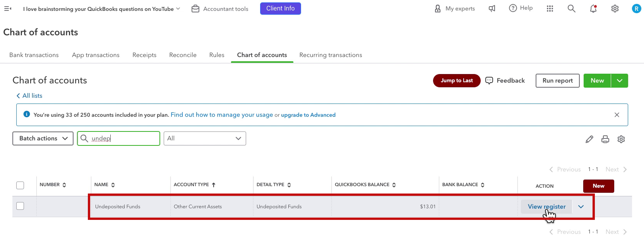Expand the Batch actions dropdown
Viewport: 644px width, 242px height.
coord(43,138)
